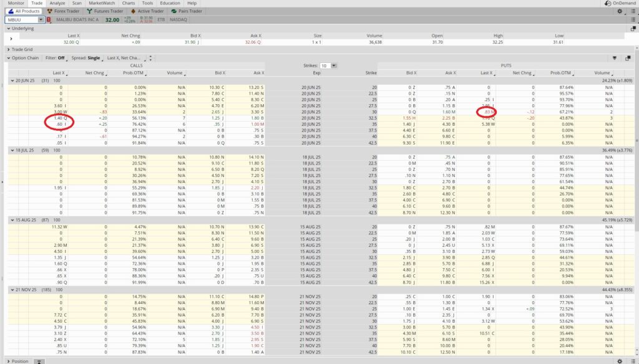639x364 pixels.
Task: Open the Filter: Off dropdown
Action: tap(56, 58)
